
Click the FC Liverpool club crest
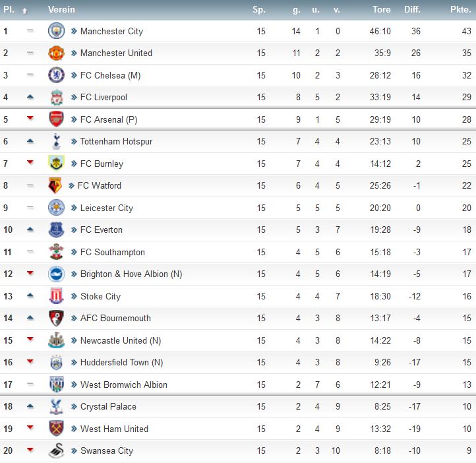click(x=57, y=97)
